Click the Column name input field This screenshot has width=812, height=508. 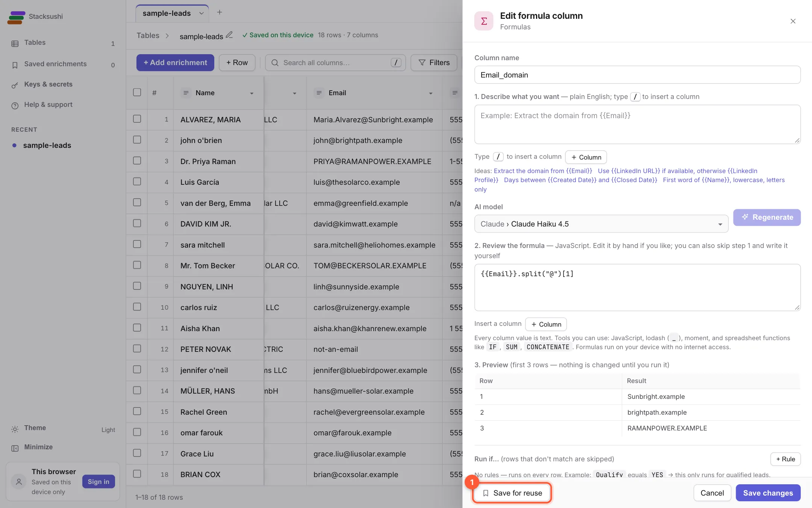[637, 75]
